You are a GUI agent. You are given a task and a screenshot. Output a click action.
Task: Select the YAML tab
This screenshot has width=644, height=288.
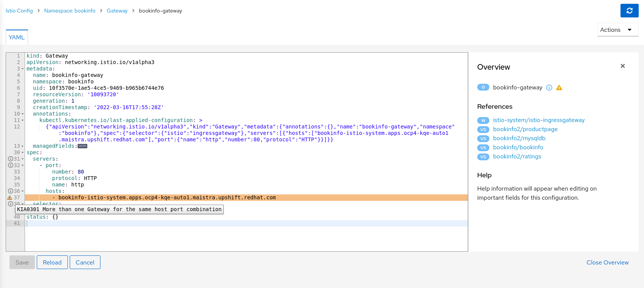pyautogui.click(x=17, y=37)
